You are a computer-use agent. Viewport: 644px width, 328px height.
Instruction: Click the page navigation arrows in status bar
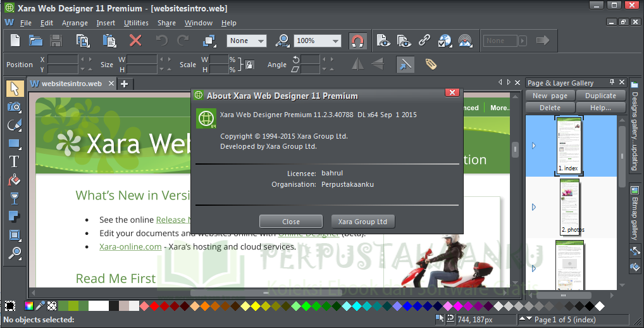[525, 319]
